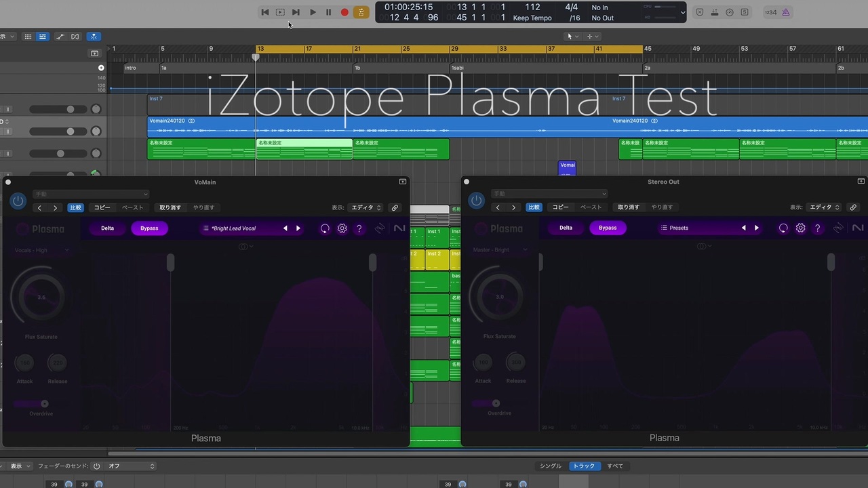The width and height of the screenshot is (868, 488).
Task: Open help question mark in VoMain Plasma
Action: point(359,228)
